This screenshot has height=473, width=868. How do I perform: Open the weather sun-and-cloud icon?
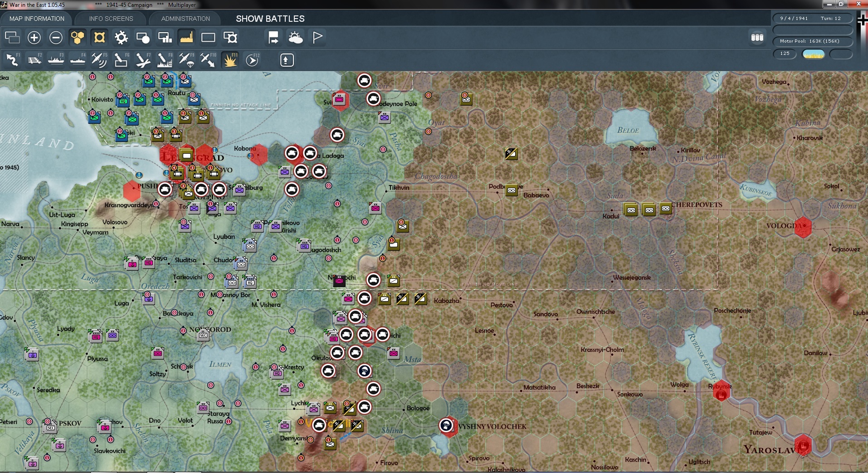coord(295,38)
